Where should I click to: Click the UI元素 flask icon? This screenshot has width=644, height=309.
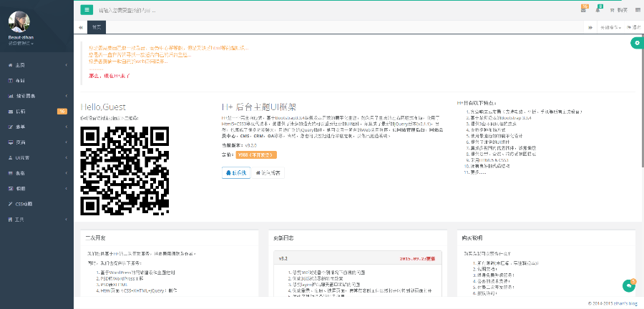(10, 157)
